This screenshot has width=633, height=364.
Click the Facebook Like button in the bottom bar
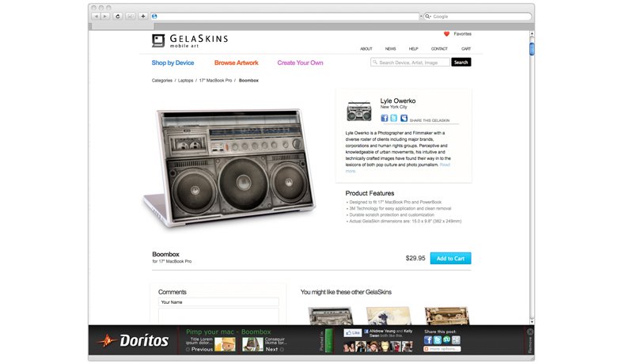352,333
